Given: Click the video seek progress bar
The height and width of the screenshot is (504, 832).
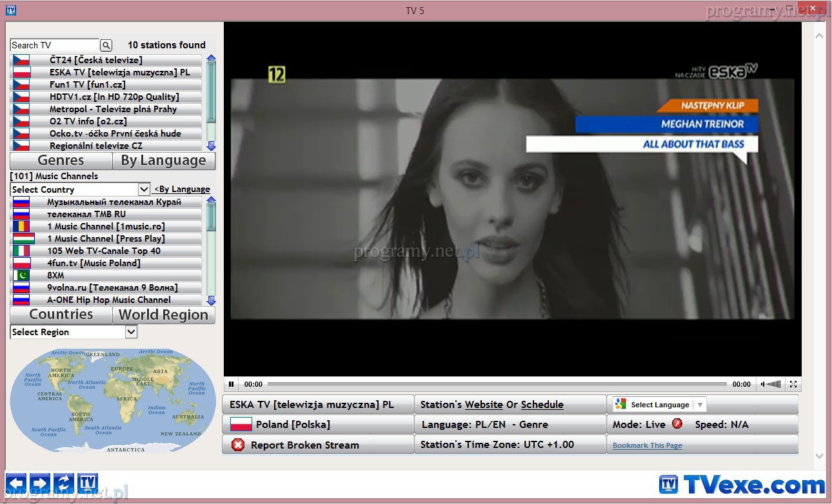Looking at the screenshot, I should [497, 384].
